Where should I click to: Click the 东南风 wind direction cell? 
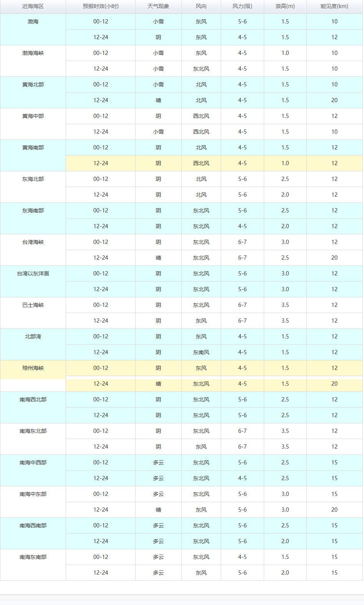201,352
